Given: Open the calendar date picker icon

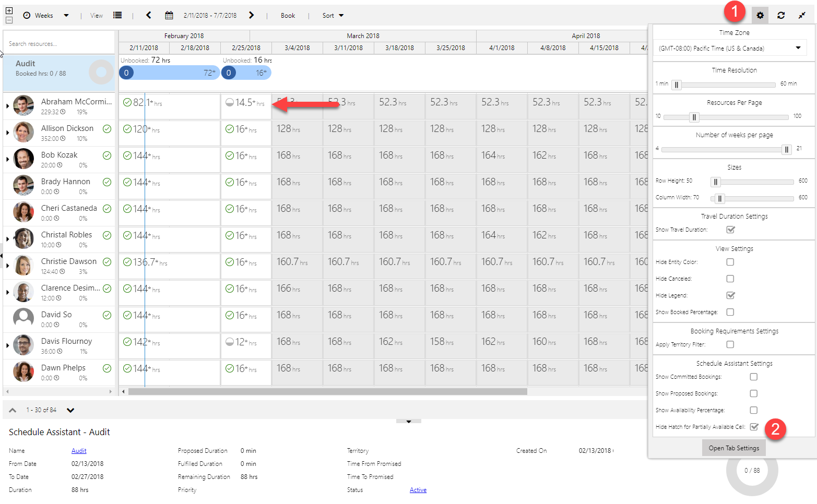Looking at the screenshot, I should pos(169,16).
